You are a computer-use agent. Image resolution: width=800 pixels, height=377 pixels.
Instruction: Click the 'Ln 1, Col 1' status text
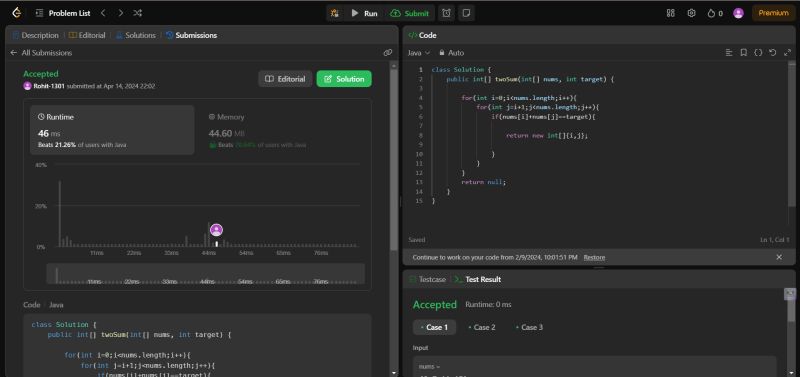point(774,240)
